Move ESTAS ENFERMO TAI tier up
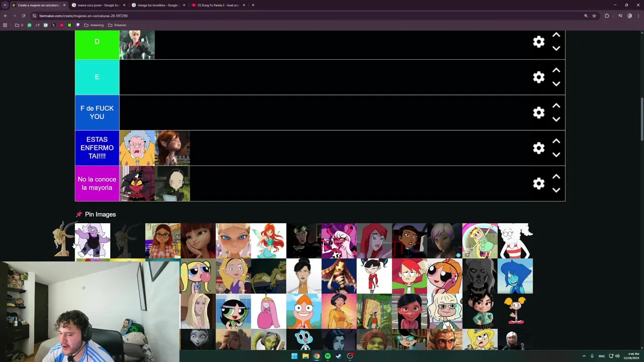This screenshot has width=644, height=362. point(556,141)
